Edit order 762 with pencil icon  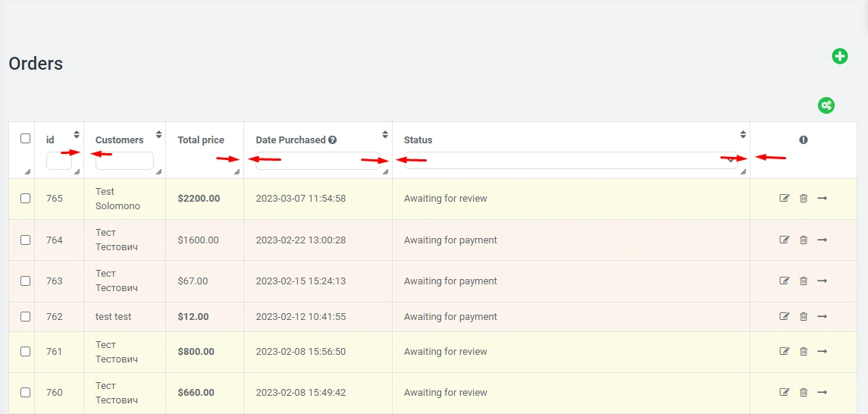point(785,317)
